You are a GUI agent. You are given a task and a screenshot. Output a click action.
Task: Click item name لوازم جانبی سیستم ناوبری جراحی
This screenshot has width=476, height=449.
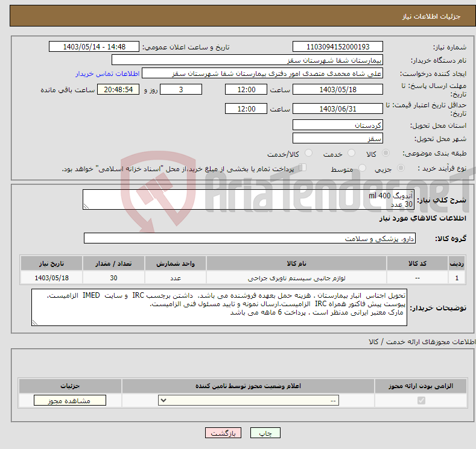click(296, 278)
